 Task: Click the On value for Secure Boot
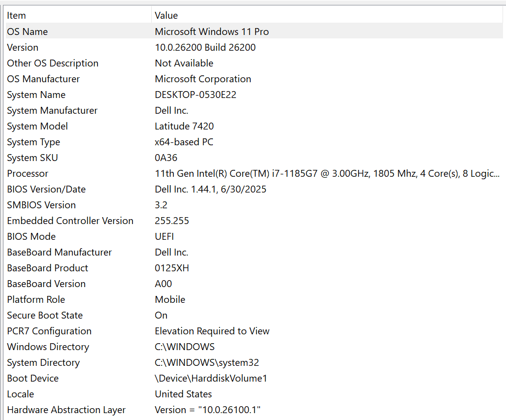[x=161, y=316]
